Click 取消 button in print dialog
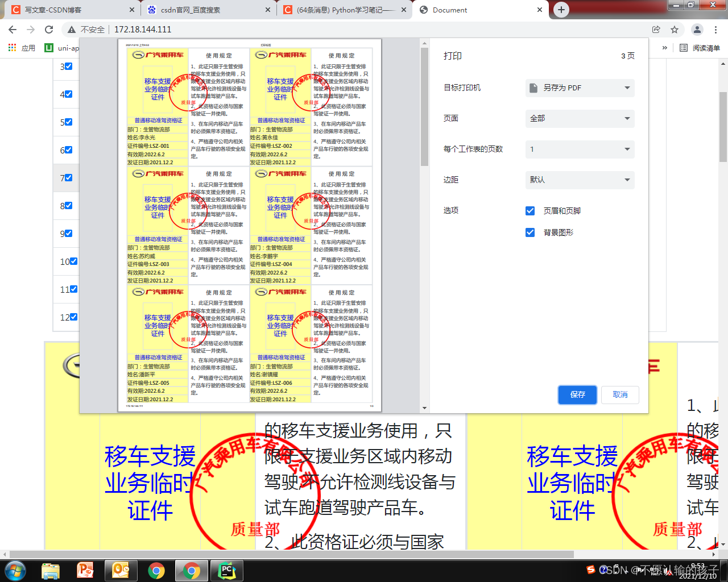The height and width of the screenshot is (582, 728). (620, 394)
